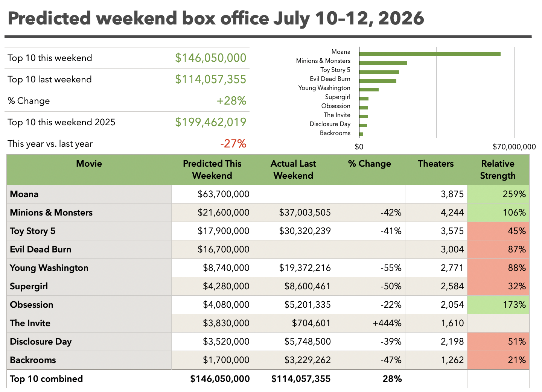
Task: Select Toy Story 5's red 45% cell
Action: (498, 231)
